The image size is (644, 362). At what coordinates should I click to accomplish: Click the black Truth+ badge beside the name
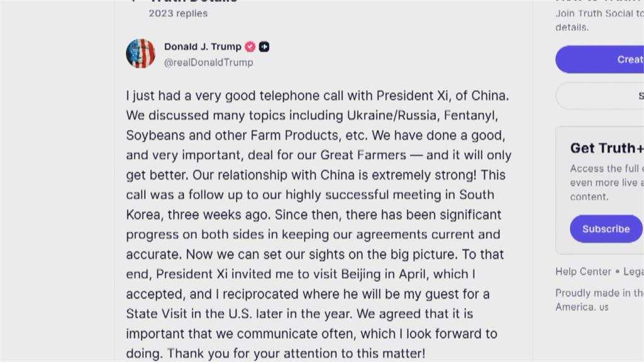(264, 47)
